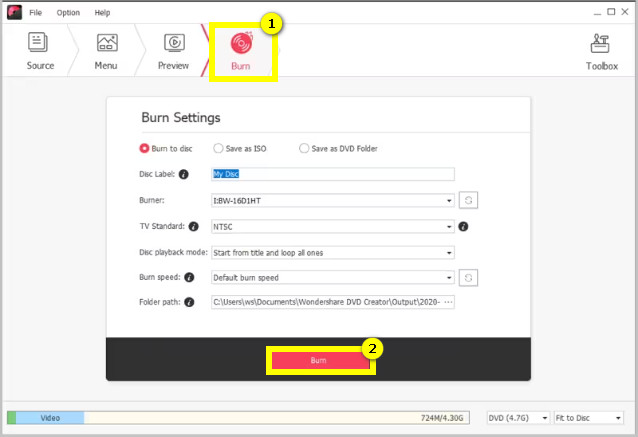This screenshot has height=437, width=638.
Task: Refresh the burner list
Action: point(468,200)
